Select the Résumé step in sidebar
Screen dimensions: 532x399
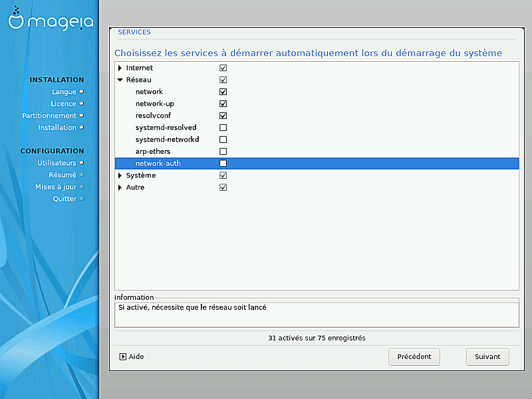63,175
